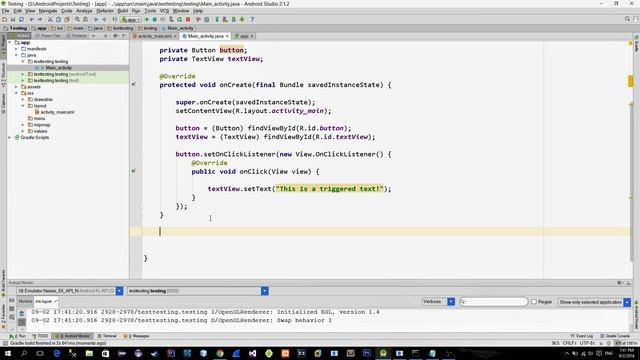The width and height of the screenshot is (640, 360).
Task: Expand the manifests folder
Action: click(x=16, y=49)
